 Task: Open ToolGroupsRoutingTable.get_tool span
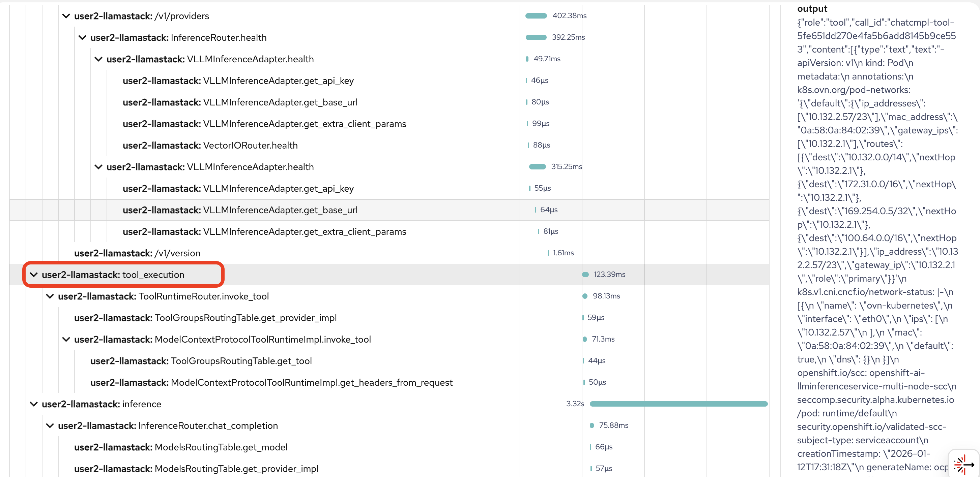point(201,361)
